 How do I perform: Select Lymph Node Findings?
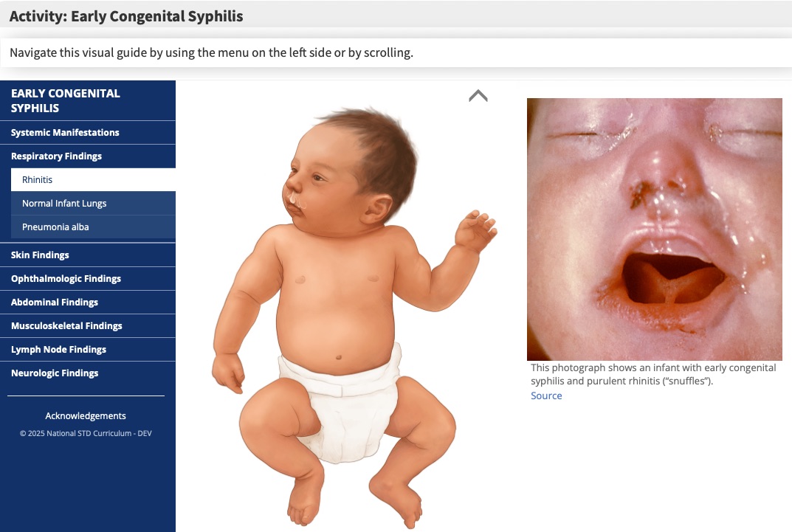(x=88, y=350)
